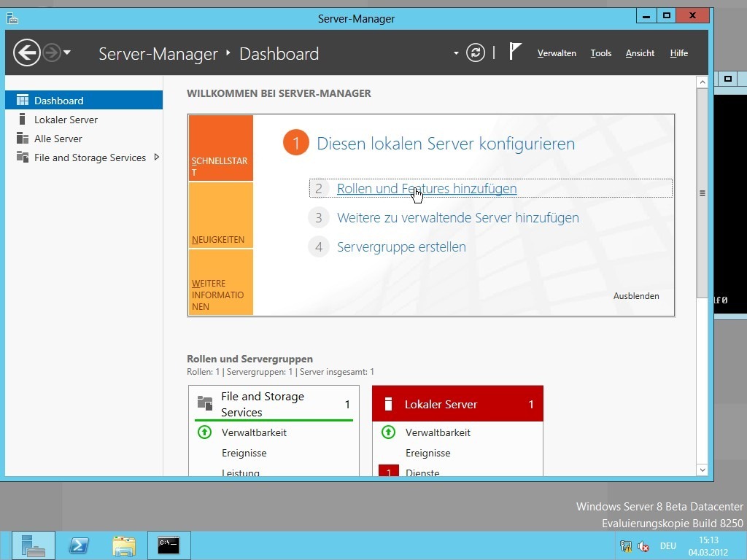Click the forward arrow navigation button
This screenshot has width=747, height=560.
(52, 52)
